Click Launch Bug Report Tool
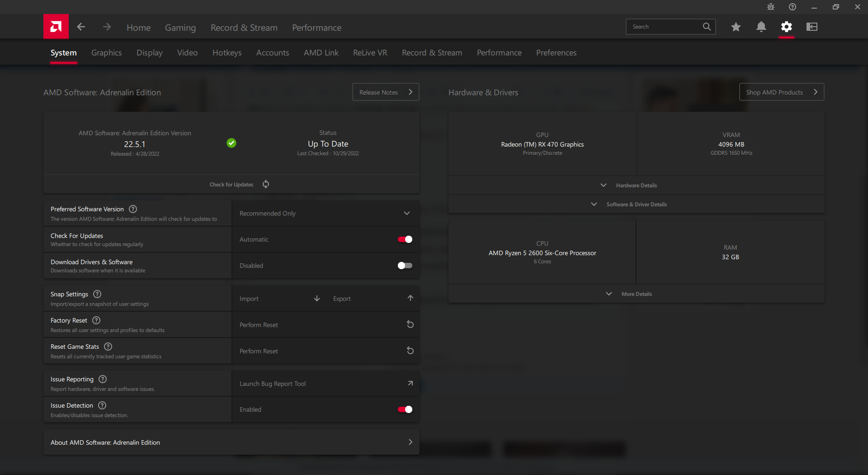868x475 pixels. click(325, 384)
